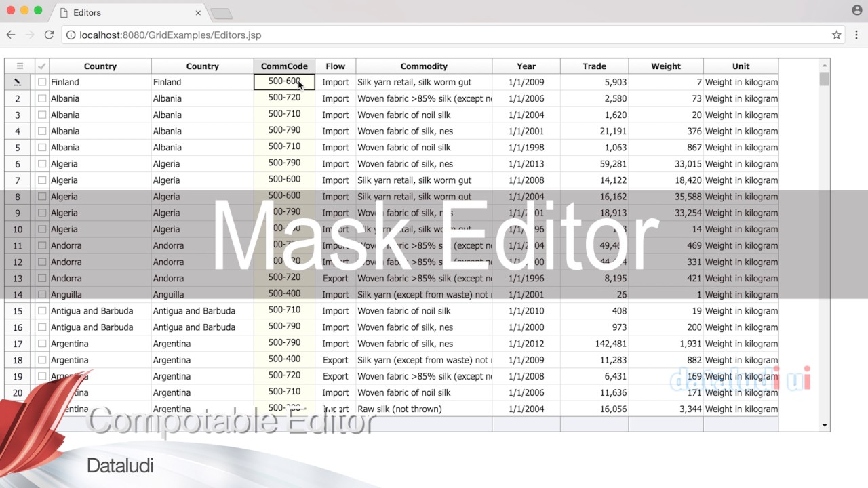
Task: Open the Chrome three-dot menu
Action: click(x=857, y=35)
